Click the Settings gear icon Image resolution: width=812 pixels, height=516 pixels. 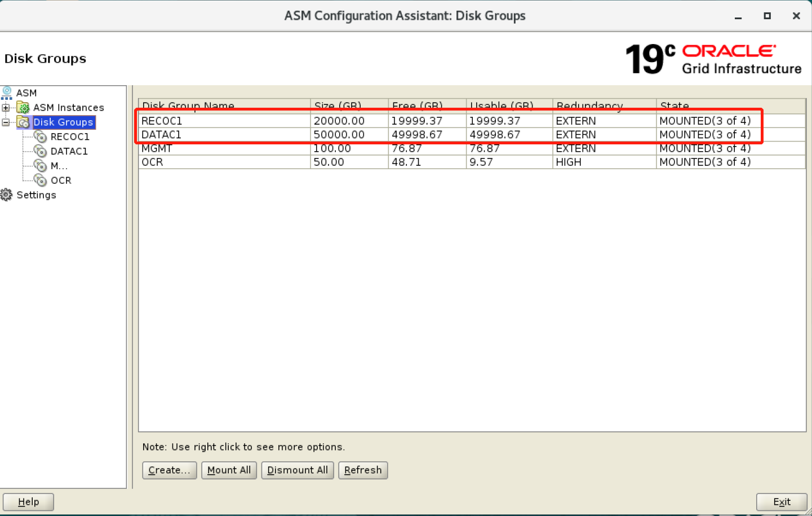(x=6, y=195)
